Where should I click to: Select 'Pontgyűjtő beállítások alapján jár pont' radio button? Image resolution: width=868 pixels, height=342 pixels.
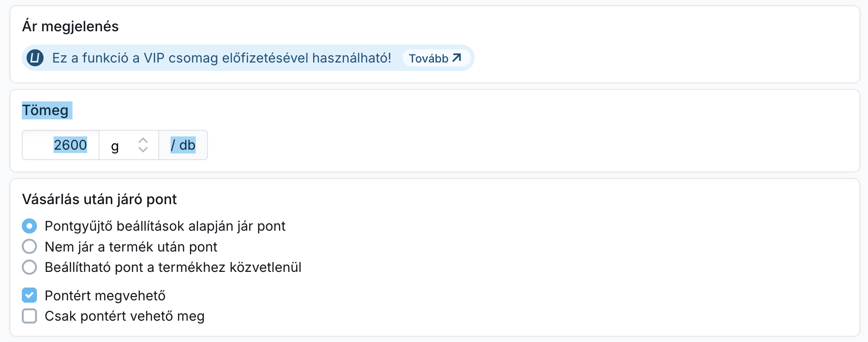coord(29,226)
